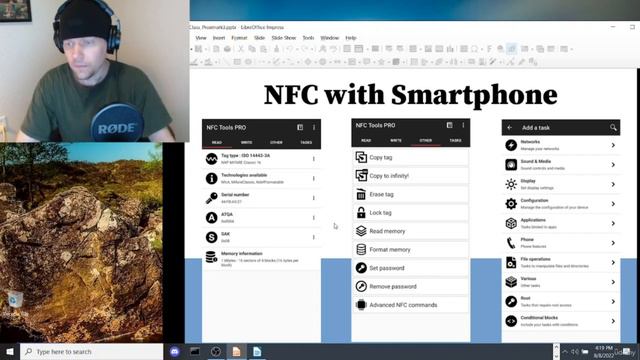Image resolution: width=640 pixels, height=360 pixels.
Task: Click the Advanced NFC commands row
Action: pos(411,304)
